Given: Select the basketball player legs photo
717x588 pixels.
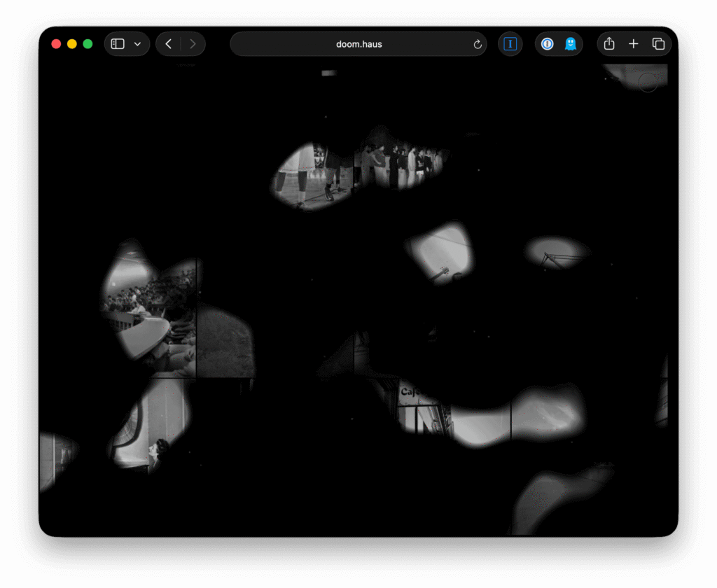Looking at the screenshot, I should 308,175.
